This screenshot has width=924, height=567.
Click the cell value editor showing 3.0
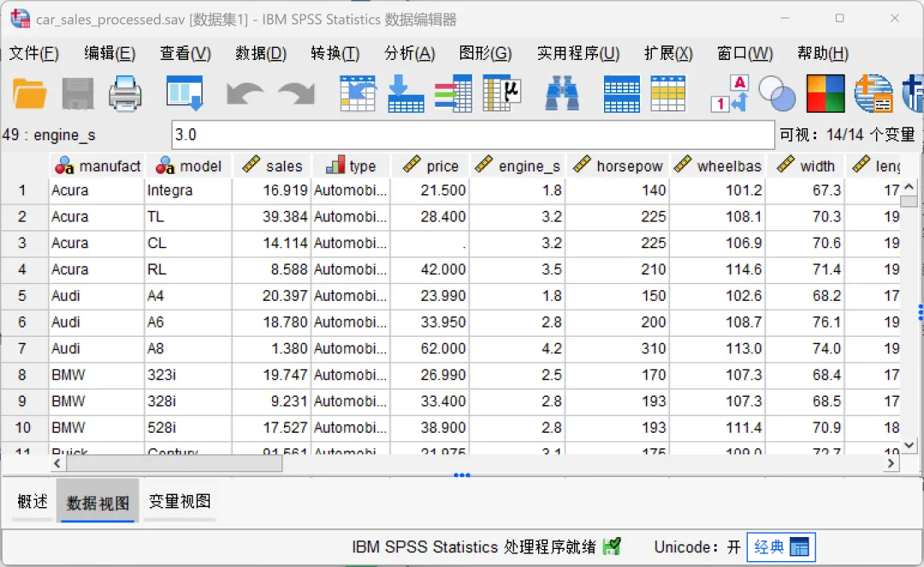pyautogui.click(x=473, y=135)
